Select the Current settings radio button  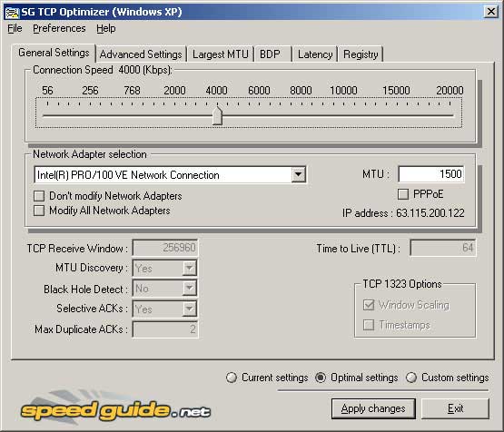(x=232, y=378)
